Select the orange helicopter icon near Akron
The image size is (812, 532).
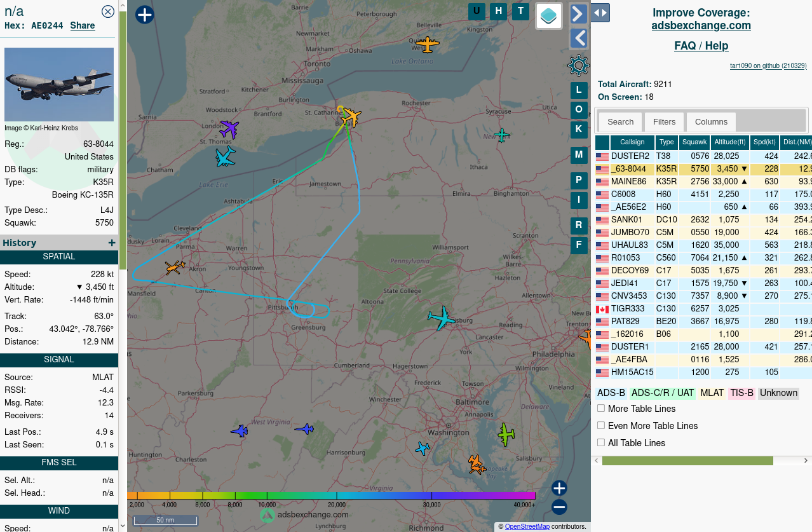pyautogui.click(x=175, y=268)
